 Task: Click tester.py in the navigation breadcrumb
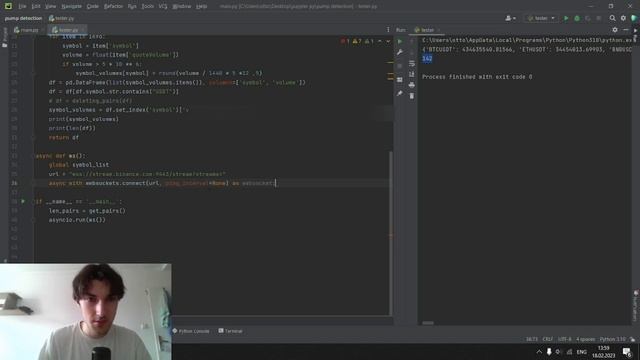pyautogui.click(x=61, y=18)
